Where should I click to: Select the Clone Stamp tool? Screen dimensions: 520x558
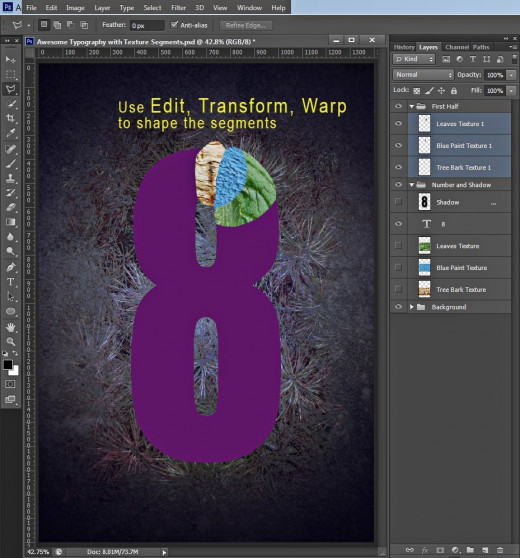click(10, 178)
